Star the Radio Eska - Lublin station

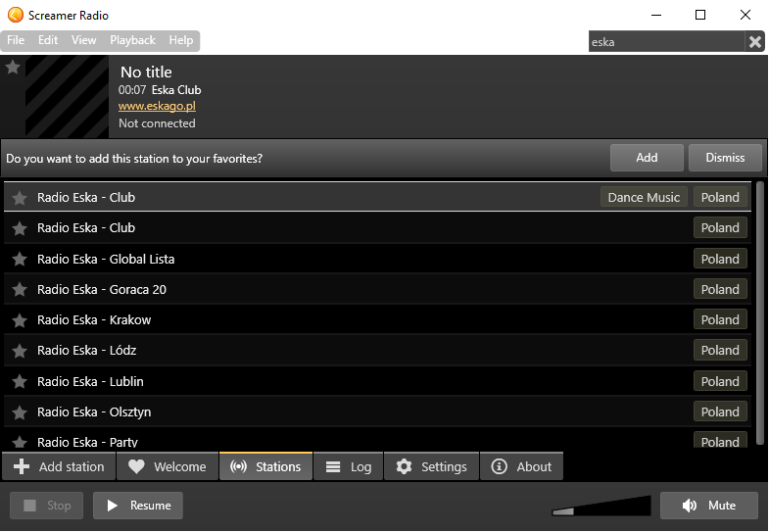click(x=20, y=381)
